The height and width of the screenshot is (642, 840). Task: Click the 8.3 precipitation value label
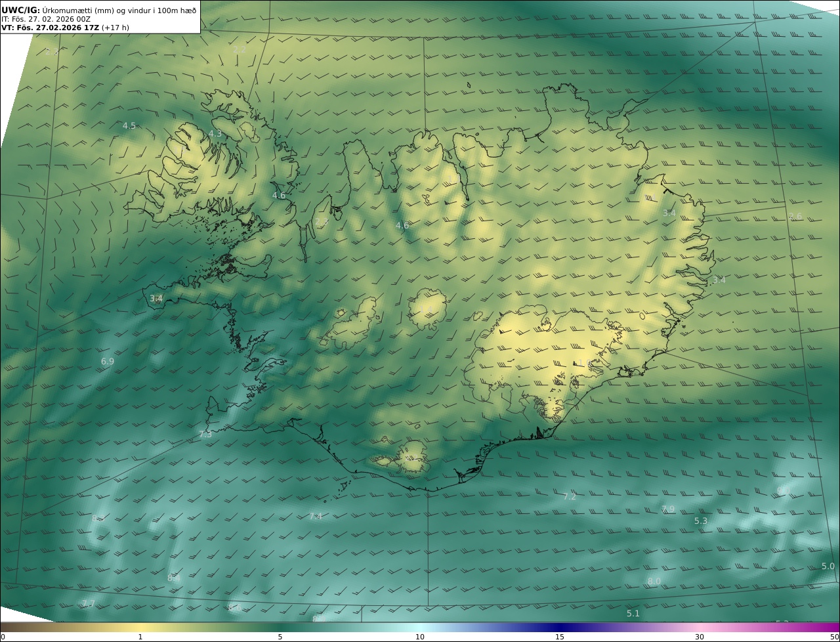point(98,519)
